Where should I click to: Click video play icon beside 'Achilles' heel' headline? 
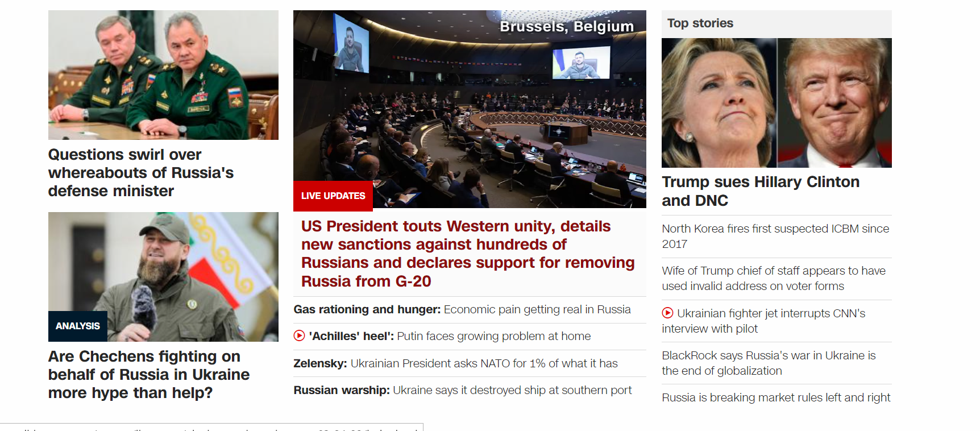point(299,335)
